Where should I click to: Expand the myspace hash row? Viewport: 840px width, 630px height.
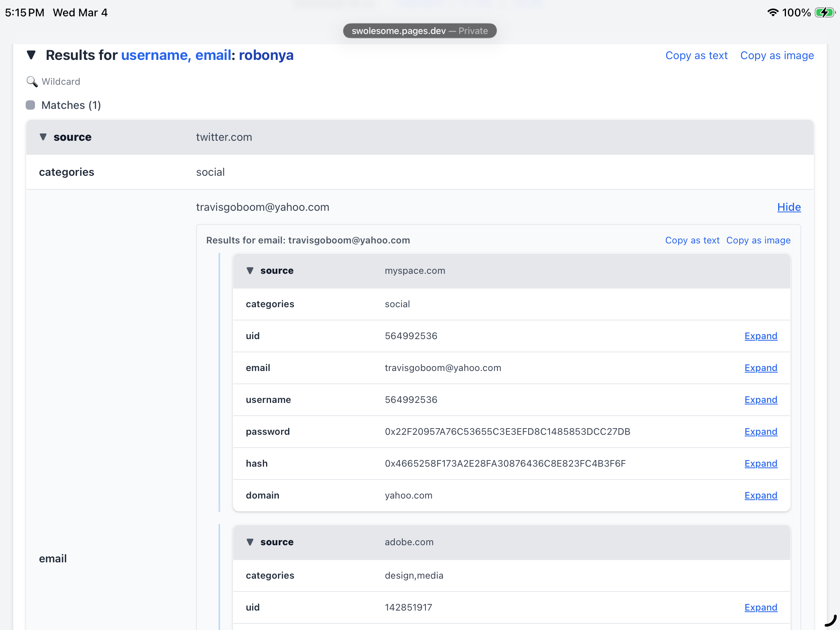tap(760, 464)
